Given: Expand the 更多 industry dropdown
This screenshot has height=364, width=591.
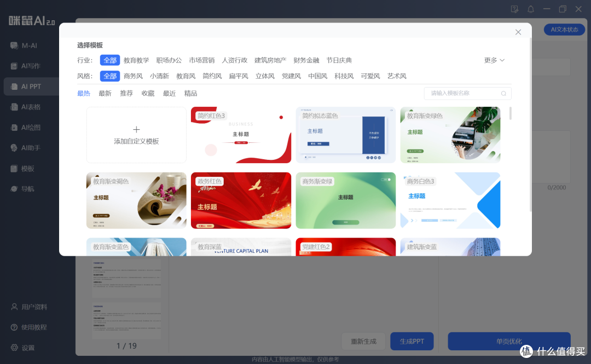Looking at the screenshot, I should (494, 60).
